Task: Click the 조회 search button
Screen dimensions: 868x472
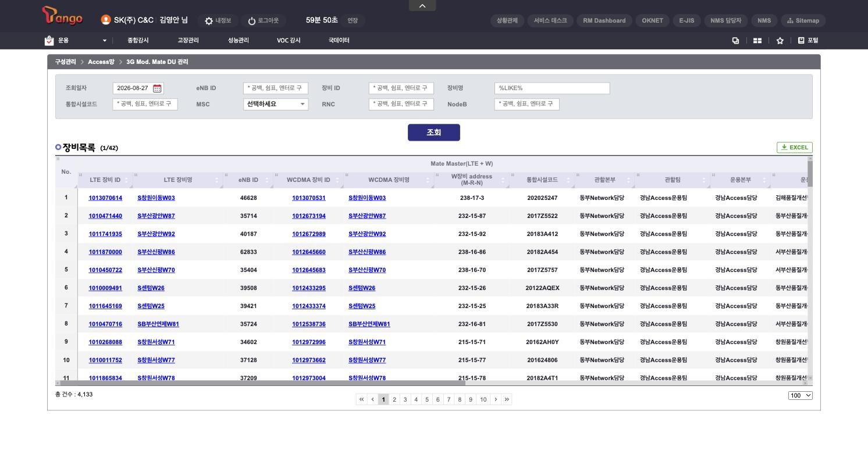Action: (434, 133)
